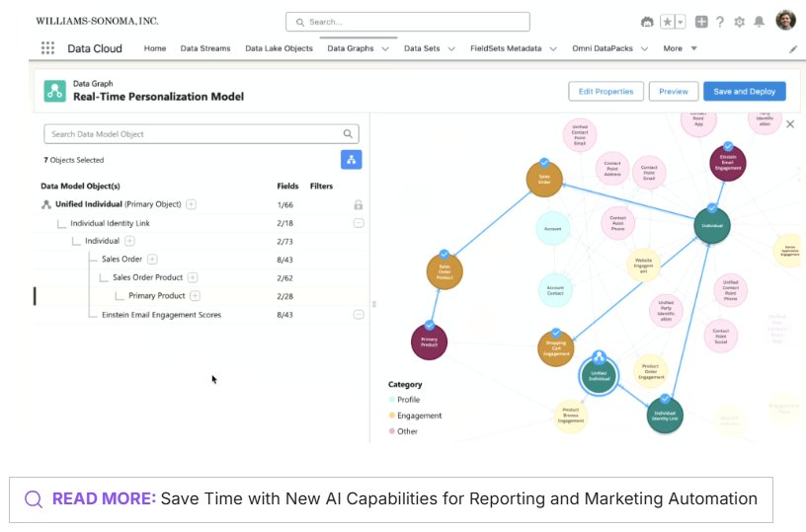Open the help question mark icon
Screen dimensions: 806x532
[x=720, y=22]
